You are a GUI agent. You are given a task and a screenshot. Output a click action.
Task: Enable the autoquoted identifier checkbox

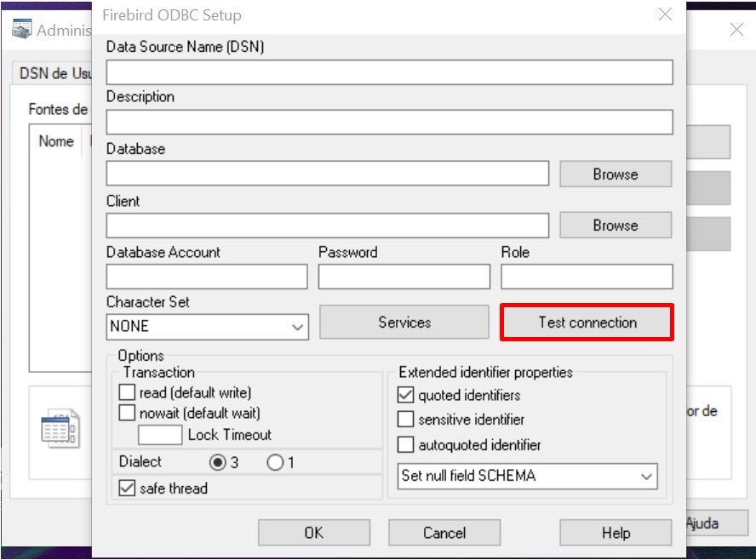[x=405, y=444]
